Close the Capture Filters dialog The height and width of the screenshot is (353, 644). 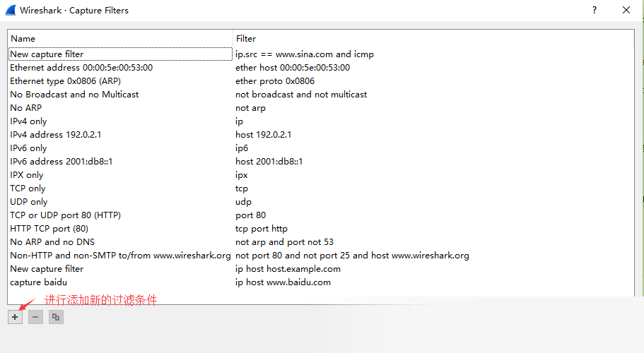tap(626, 11)
